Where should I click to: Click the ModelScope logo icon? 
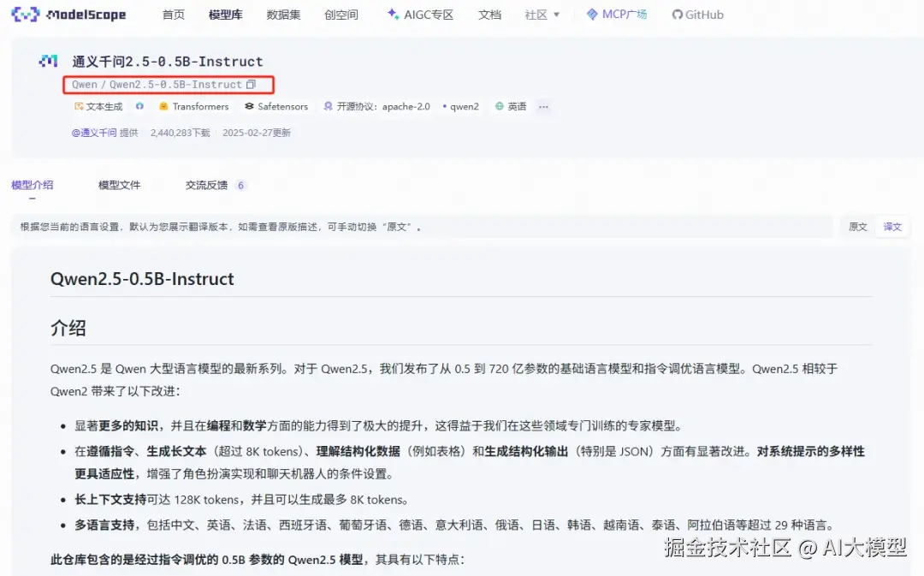pos(26,14)
